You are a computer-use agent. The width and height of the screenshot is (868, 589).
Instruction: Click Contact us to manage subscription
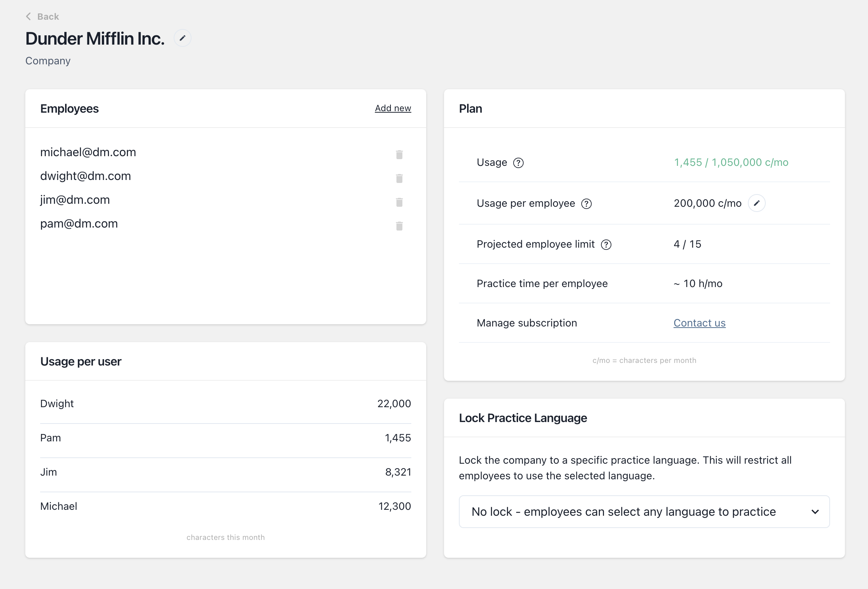[x=699, y=323]
